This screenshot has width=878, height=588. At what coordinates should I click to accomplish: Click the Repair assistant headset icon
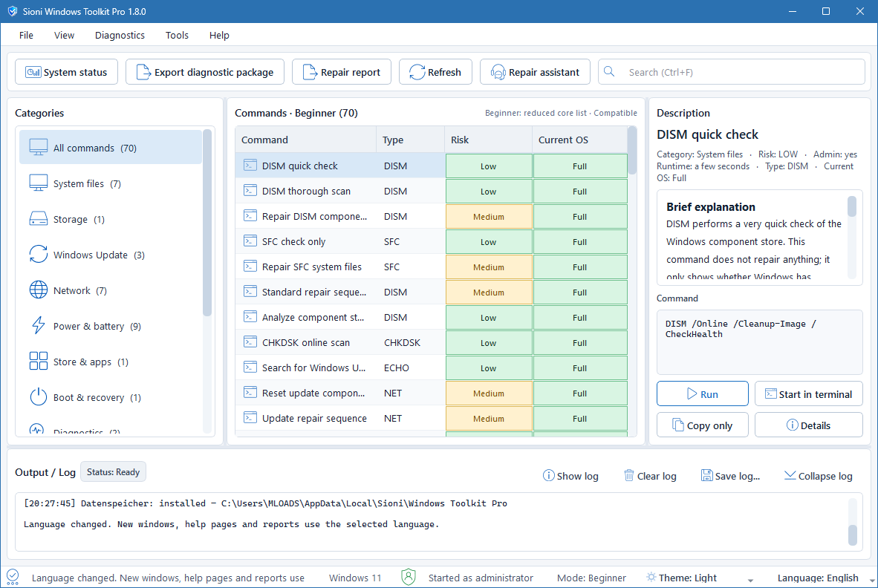click(x=498, y=72)
